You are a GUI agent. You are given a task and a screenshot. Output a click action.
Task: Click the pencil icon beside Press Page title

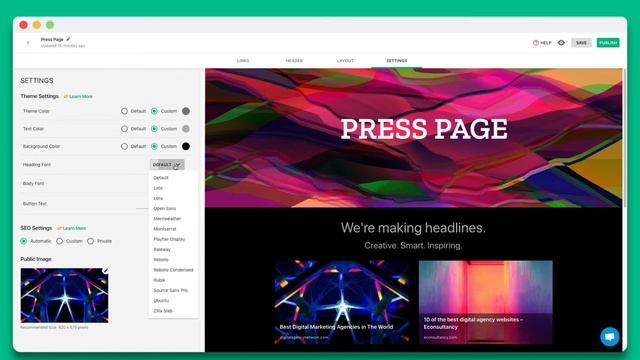68,39
